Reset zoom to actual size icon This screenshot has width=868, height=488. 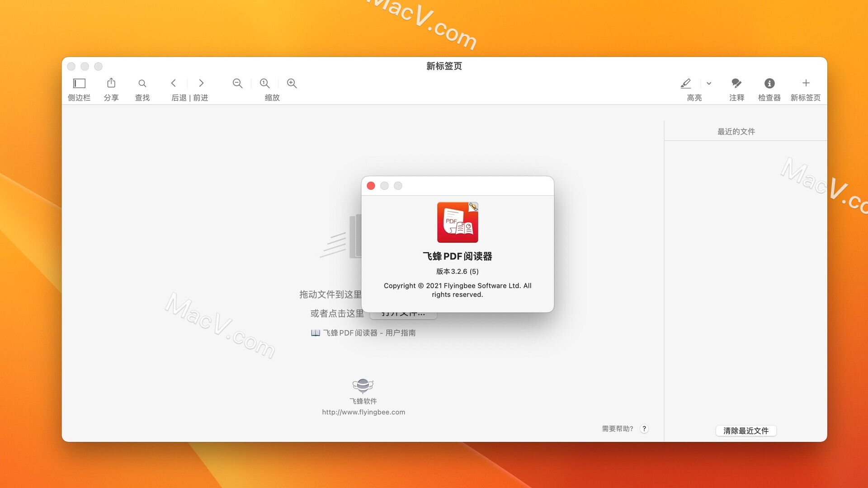click(x=265, y=83)
